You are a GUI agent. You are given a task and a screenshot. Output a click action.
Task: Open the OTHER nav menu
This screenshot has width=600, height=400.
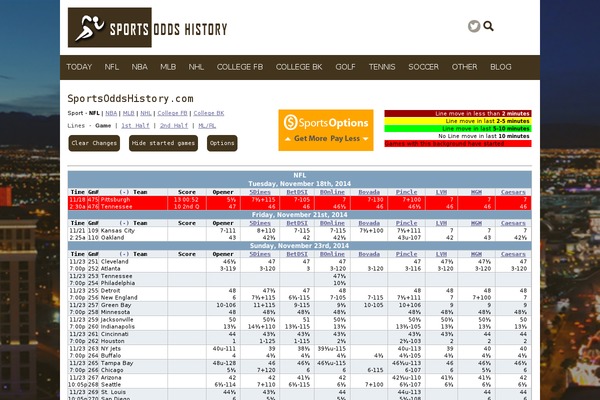[x=465, y=67]
